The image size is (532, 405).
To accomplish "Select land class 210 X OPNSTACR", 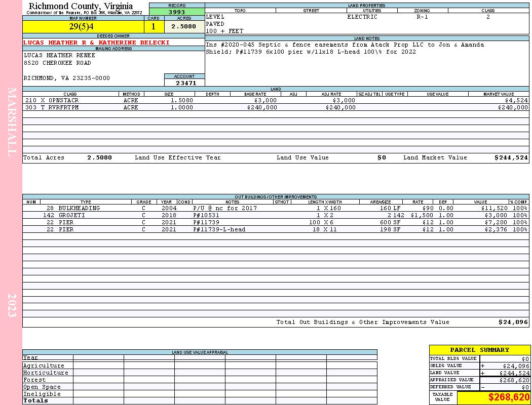I will [52, 101].
